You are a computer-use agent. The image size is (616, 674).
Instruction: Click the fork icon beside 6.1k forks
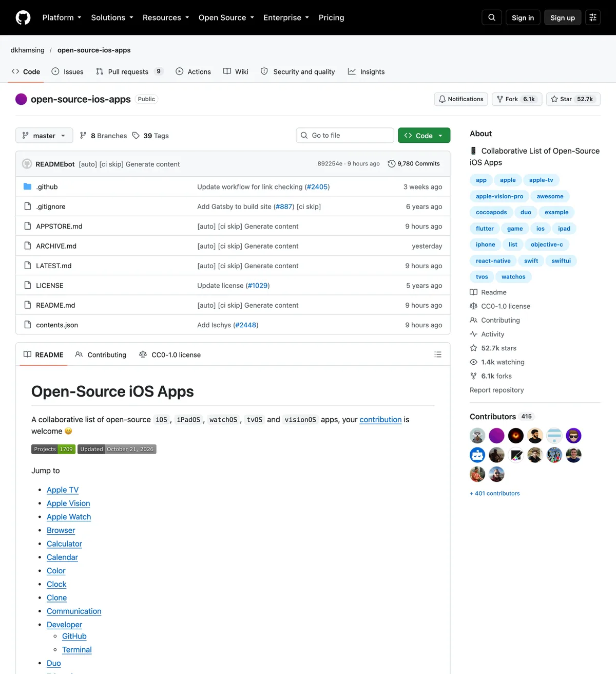point(473,376)
